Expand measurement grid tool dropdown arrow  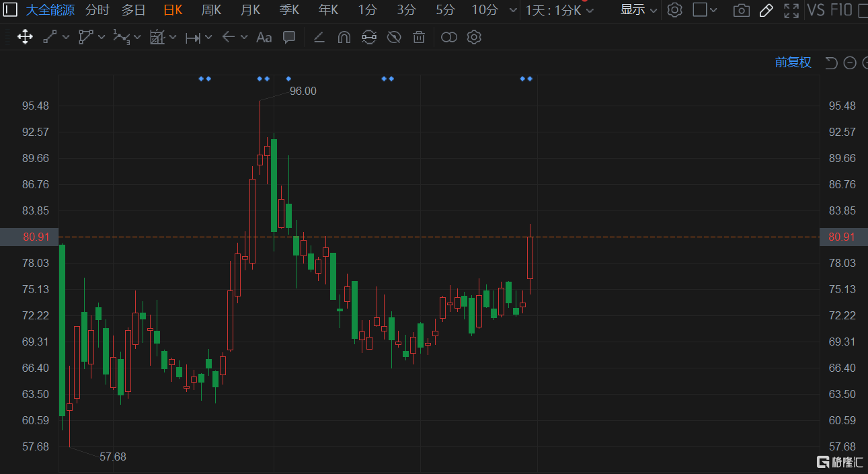[173, 38]
